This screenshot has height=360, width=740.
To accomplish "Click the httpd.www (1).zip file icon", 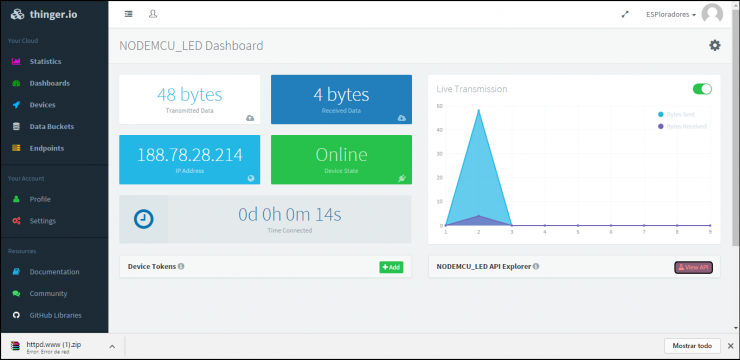I will [x=16, y=346].
